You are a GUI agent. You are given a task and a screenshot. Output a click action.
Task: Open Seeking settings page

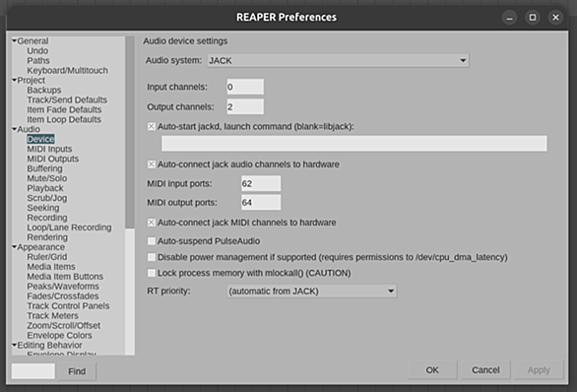click(x=43, y=208)
